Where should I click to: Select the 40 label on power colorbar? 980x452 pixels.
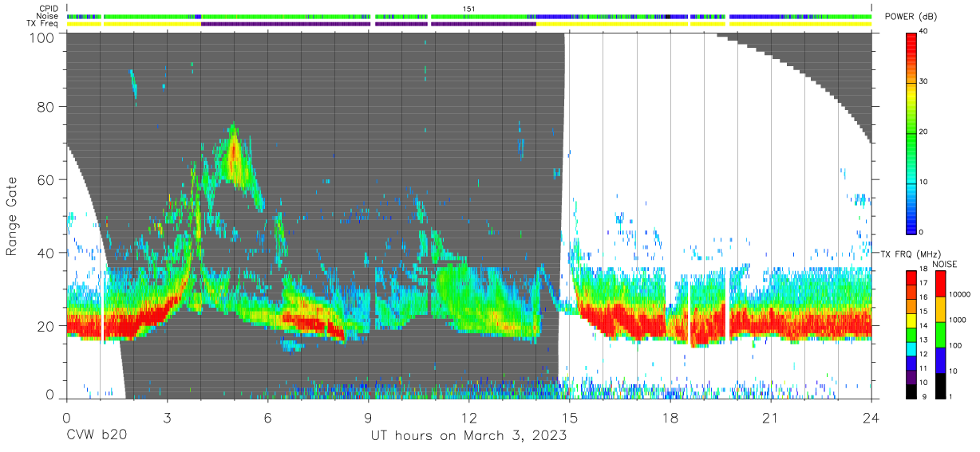[924, 32]
